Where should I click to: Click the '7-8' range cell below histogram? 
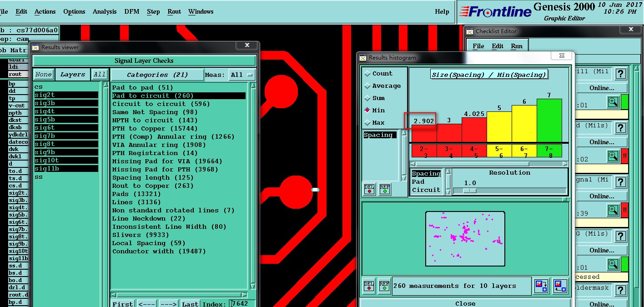point(549,151)
